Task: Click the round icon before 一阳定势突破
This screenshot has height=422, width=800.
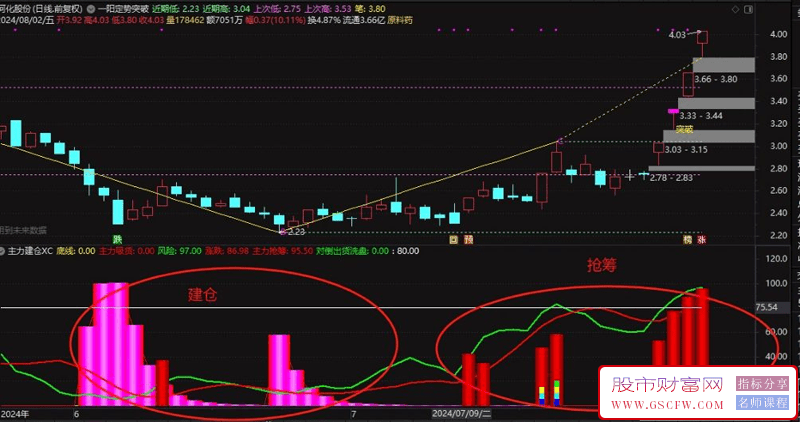Action: (x=91, y=9)
